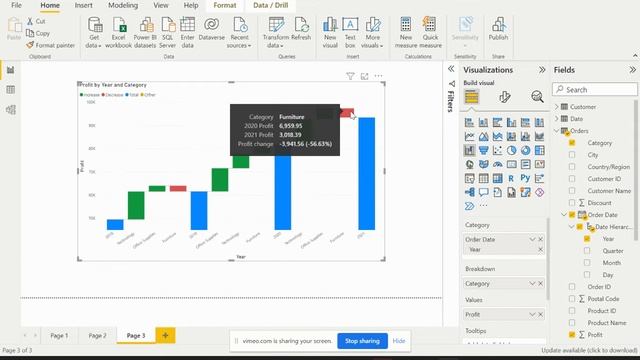640x360 pixels.
Task: Open the Get data dropdown
Action: [94, 33]
